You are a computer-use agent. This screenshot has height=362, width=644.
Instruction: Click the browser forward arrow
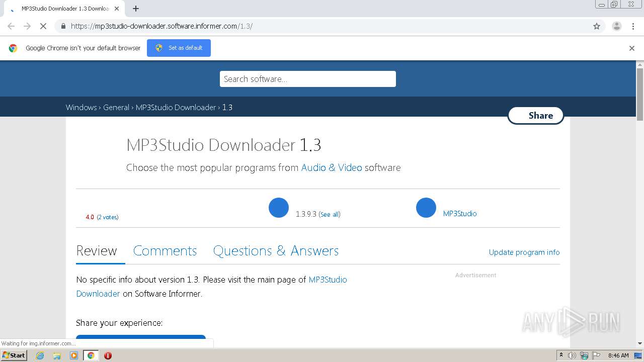[x=27, y=26]
